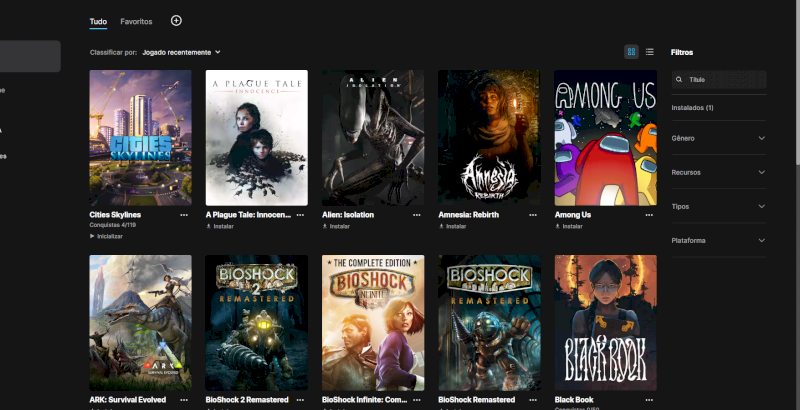Focus the Título filter search field

(x=719, y=80)
